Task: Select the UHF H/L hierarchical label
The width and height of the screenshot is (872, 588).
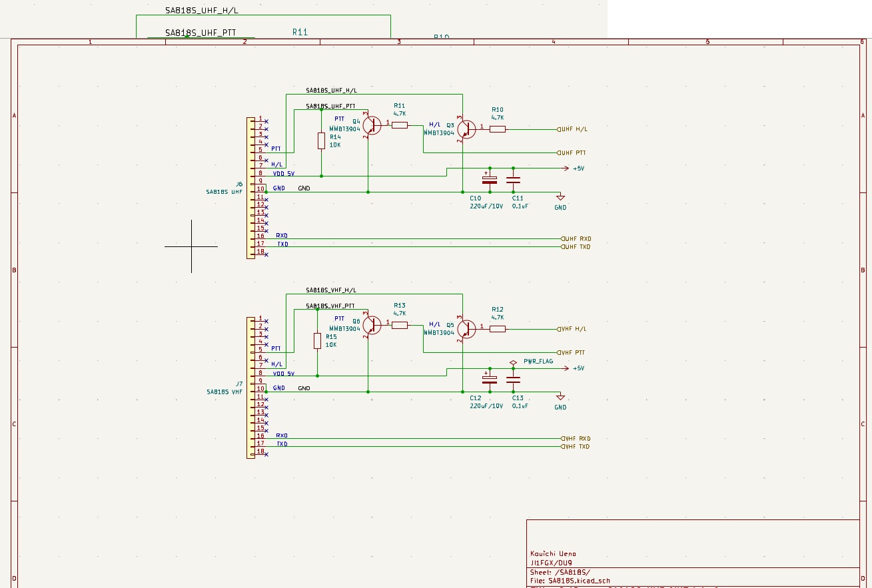Action: point(572,129)
